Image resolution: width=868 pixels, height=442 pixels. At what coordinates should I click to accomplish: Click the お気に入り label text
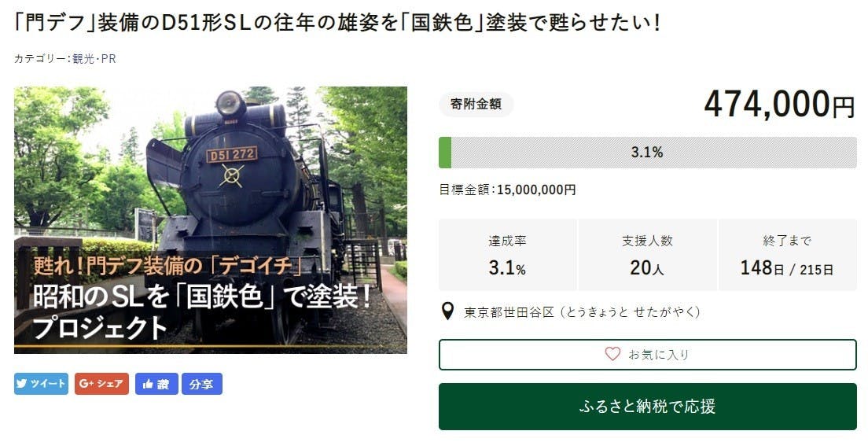[x=659, y=355]
